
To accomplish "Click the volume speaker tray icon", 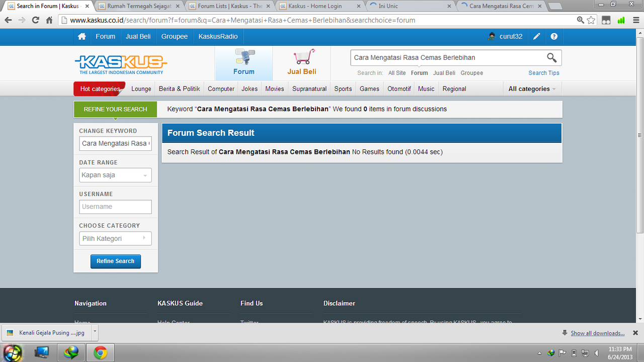I will pos(597,353).
